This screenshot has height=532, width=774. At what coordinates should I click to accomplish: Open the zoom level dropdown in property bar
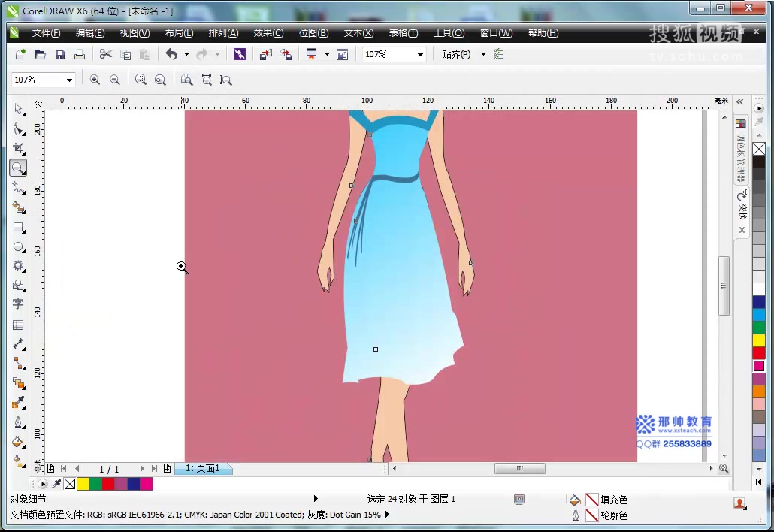69,80
